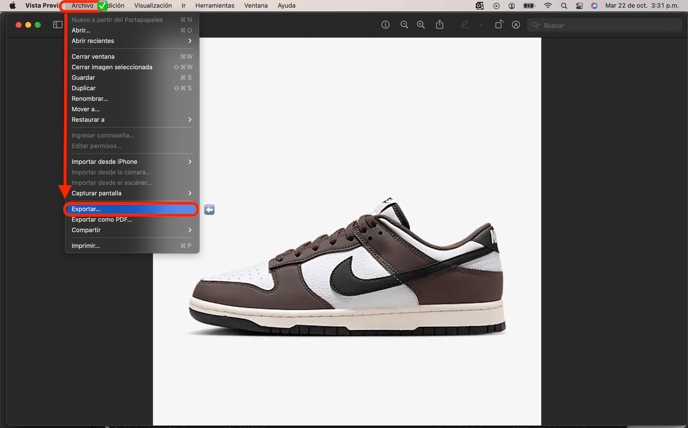Zoom out with the minus magnifier

[404, 25]
